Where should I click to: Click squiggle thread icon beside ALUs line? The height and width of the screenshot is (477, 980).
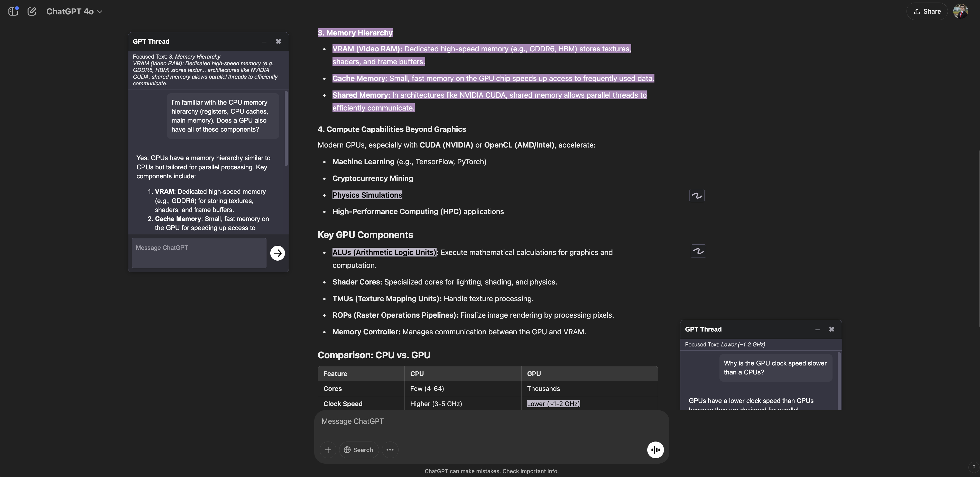pos(698,251)
